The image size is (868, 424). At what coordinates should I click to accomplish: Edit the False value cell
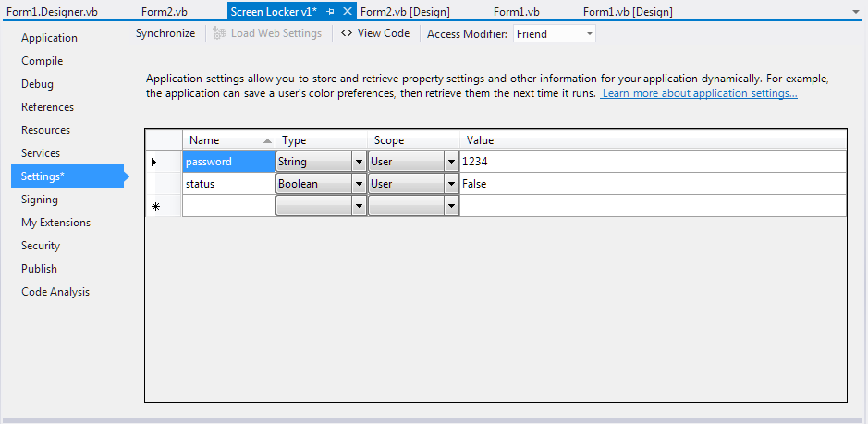pyautogui.click(x=653, y=184)
